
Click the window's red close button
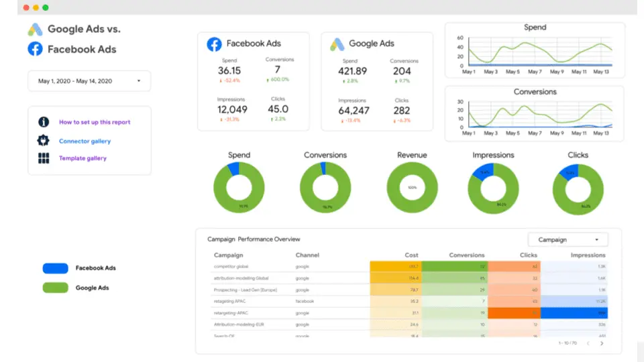click(26, 7)
